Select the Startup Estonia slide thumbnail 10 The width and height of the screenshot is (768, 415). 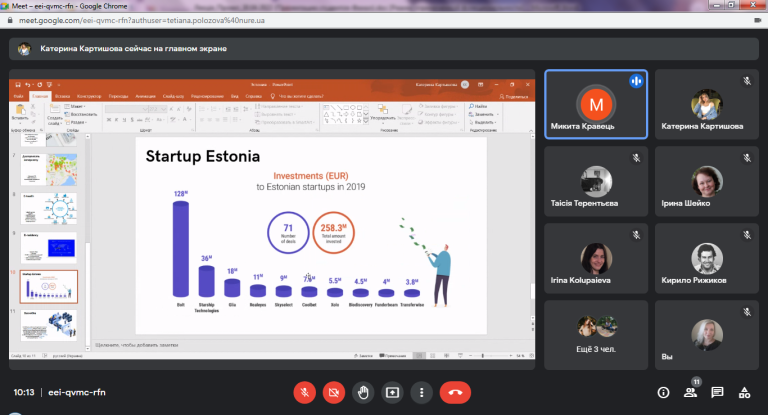coord(48,287)
